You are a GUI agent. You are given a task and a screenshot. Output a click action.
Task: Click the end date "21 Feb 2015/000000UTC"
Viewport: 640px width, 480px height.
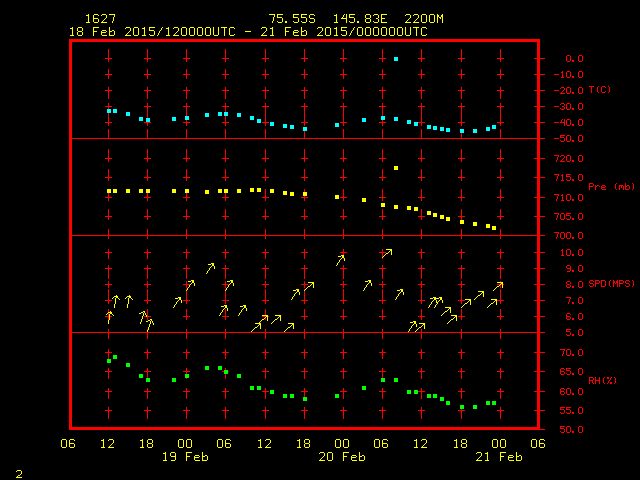[344, 32]
